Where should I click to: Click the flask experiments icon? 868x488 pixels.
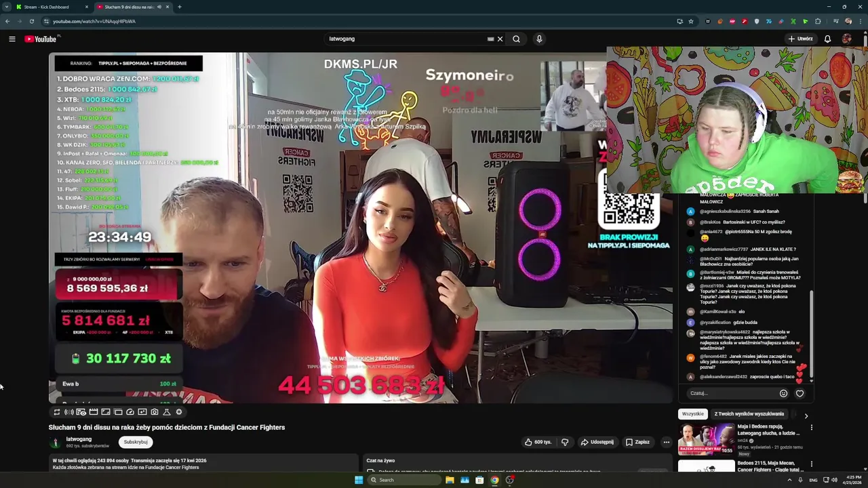click(167, 411)
